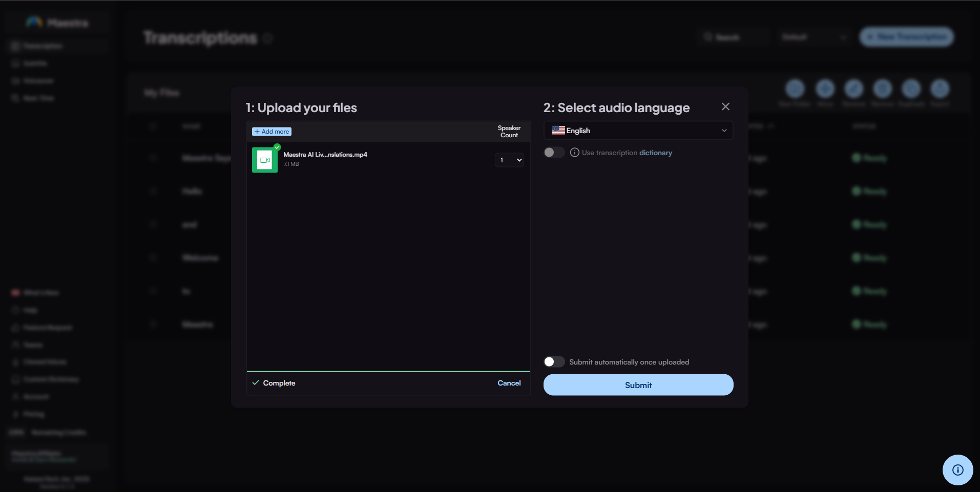Open the dictionary link

coord(655,153)
